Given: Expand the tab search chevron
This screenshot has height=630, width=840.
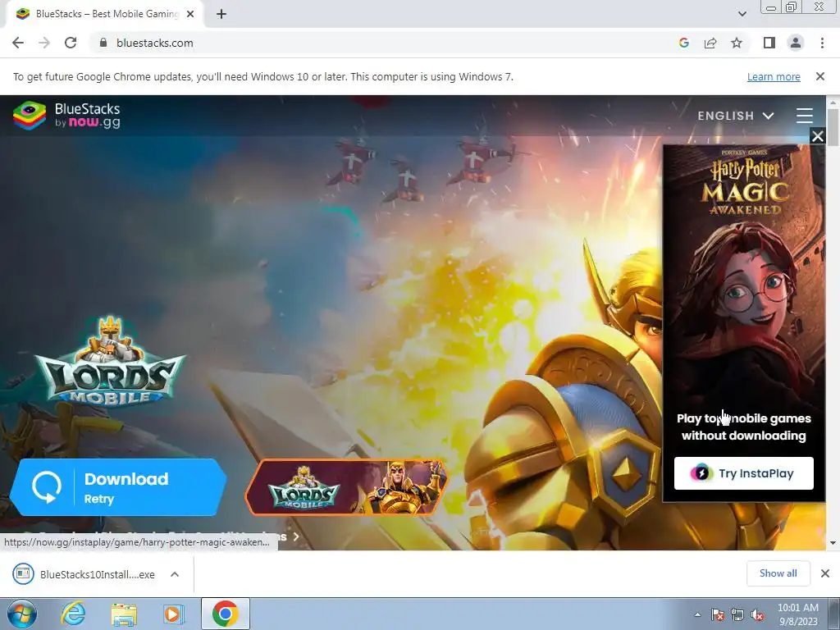Looking at the screenshot, I should [x=742, y=14].
